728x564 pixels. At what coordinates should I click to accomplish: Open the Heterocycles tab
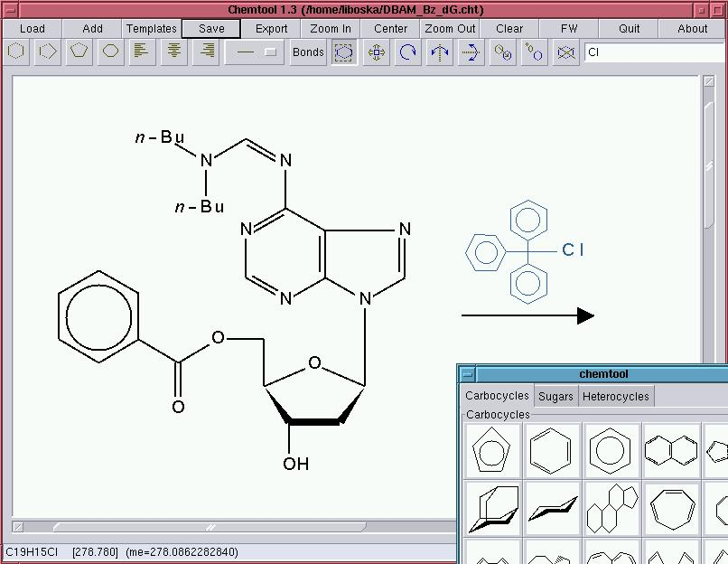point(616,396)
